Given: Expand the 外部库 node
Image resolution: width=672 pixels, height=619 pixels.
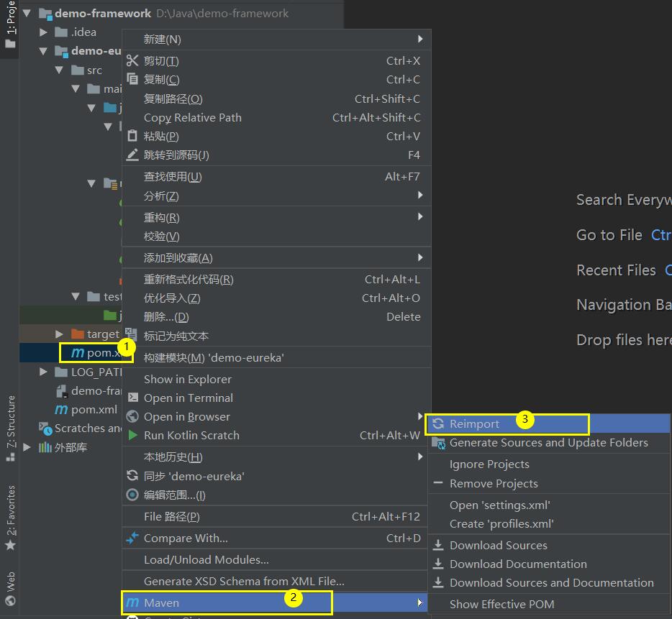Looking at the screenshot, I should pyautogui.click(x=27, y=447).
